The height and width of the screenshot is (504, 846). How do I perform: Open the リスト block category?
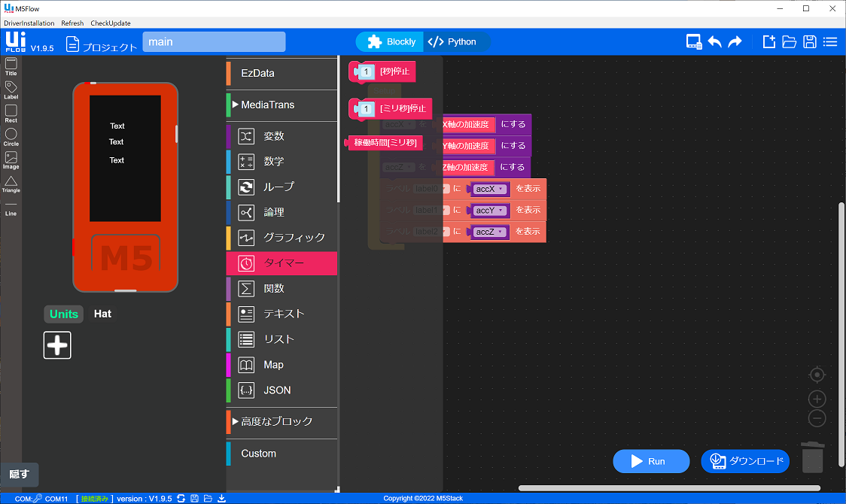click(281, 339)
